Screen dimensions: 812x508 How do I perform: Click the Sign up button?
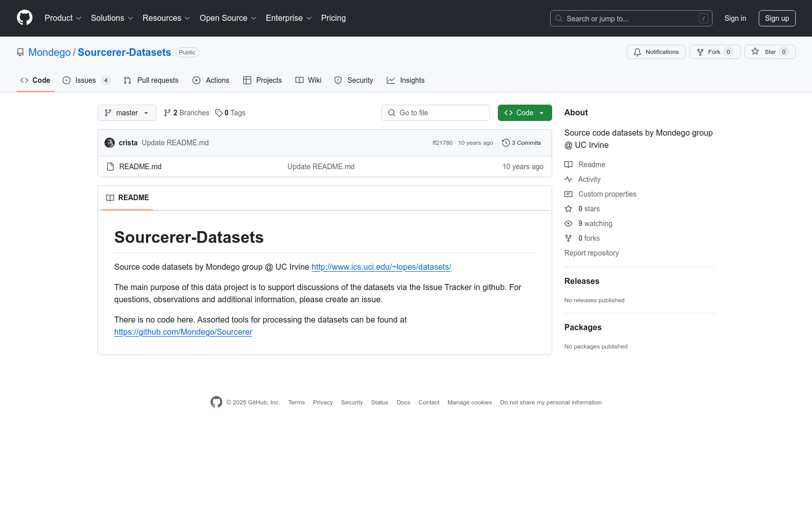[777, 18]
